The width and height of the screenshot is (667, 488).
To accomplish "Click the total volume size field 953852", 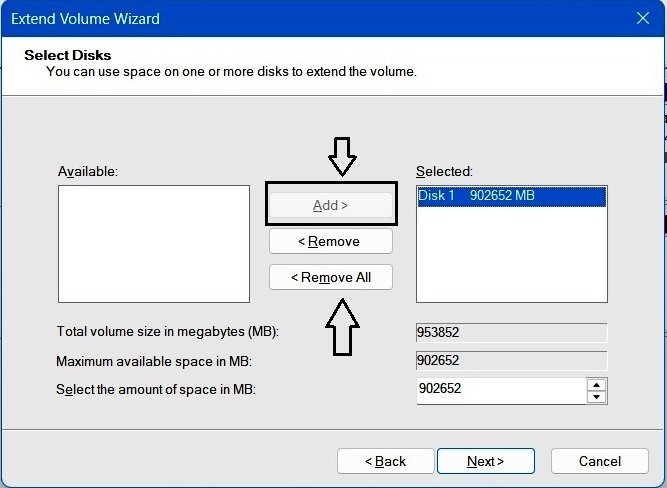I will click(x=512, y=332).
